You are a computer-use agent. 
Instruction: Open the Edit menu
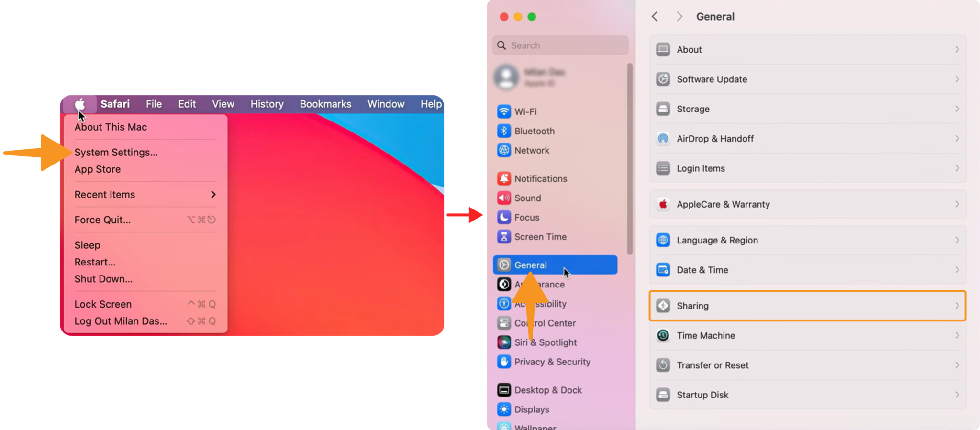pyautogui.click(x=187, y=104)
